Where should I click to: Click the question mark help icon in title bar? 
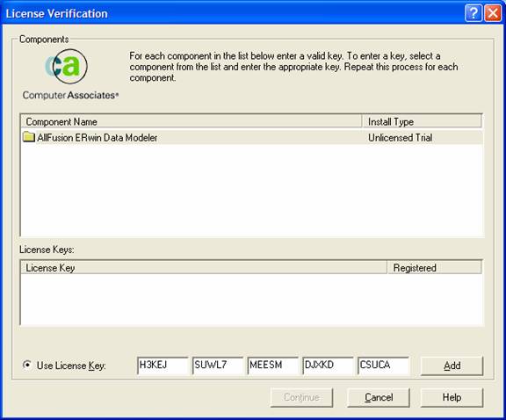coord(473,13)
